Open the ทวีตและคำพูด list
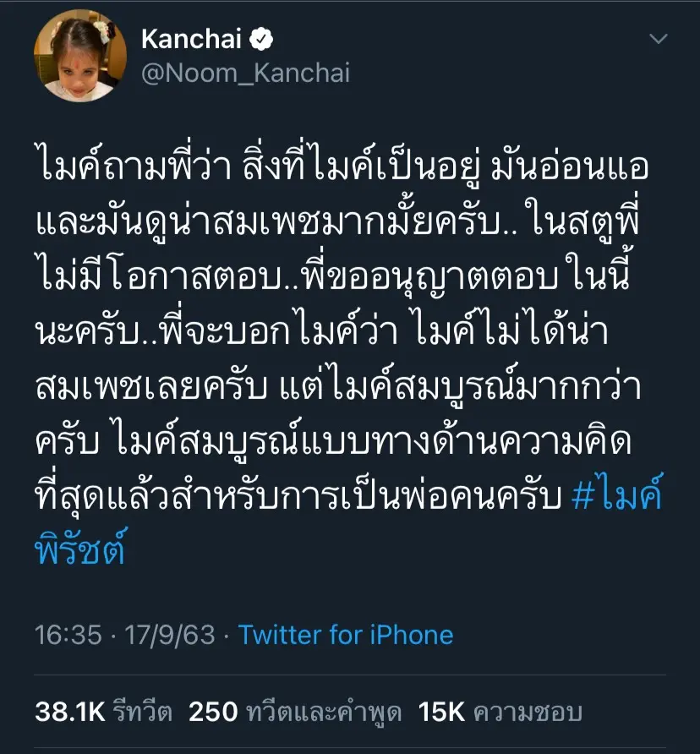 tap(322, 713)
